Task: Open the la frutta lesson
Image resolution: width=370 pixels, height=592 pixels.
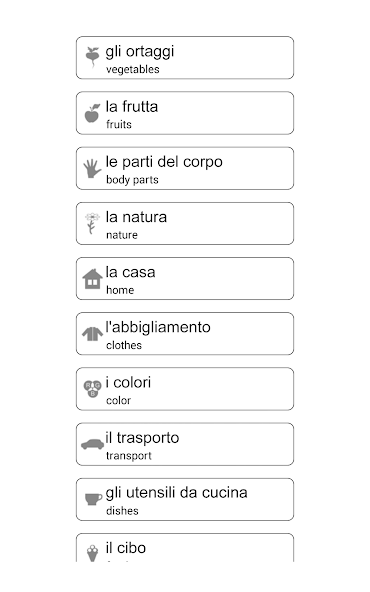Action: [x=185, y=113]
